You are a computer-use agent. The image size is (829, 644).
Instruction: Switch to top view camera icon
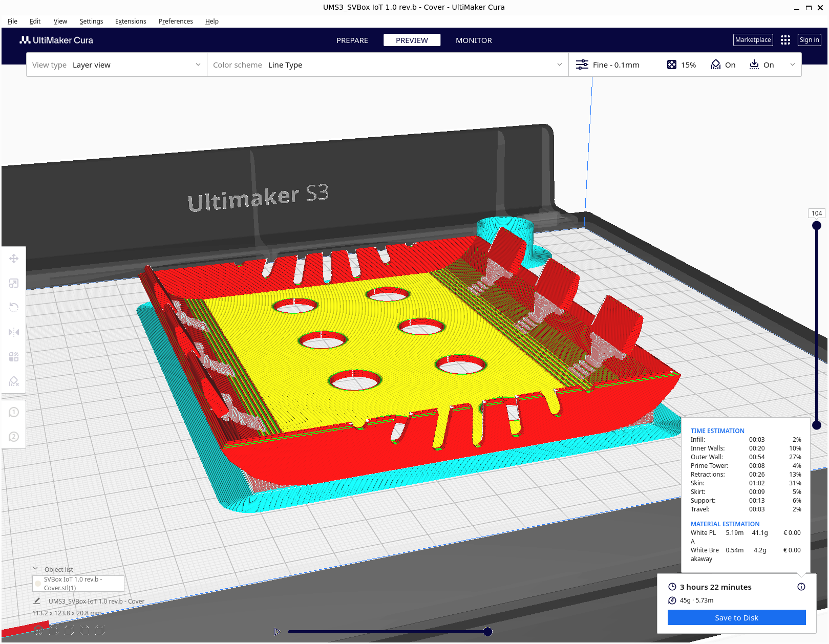click(x=69, y=630)
